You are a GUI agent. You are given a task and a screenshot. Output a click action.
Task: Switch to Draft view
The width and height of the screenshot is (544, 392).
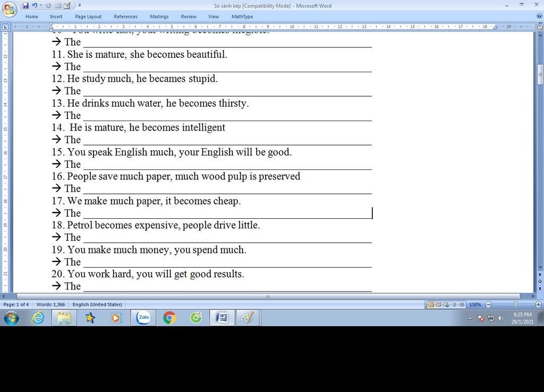462,304
